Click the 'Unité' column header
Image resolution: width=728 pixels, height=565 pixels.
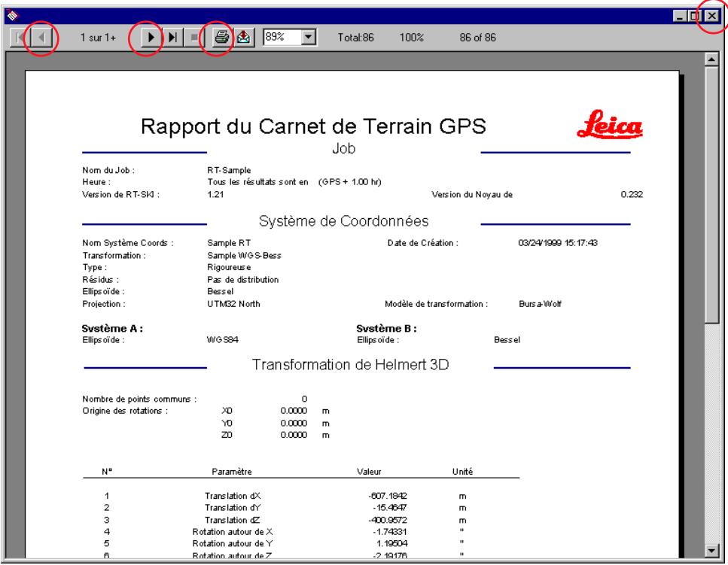click(462, 472)
